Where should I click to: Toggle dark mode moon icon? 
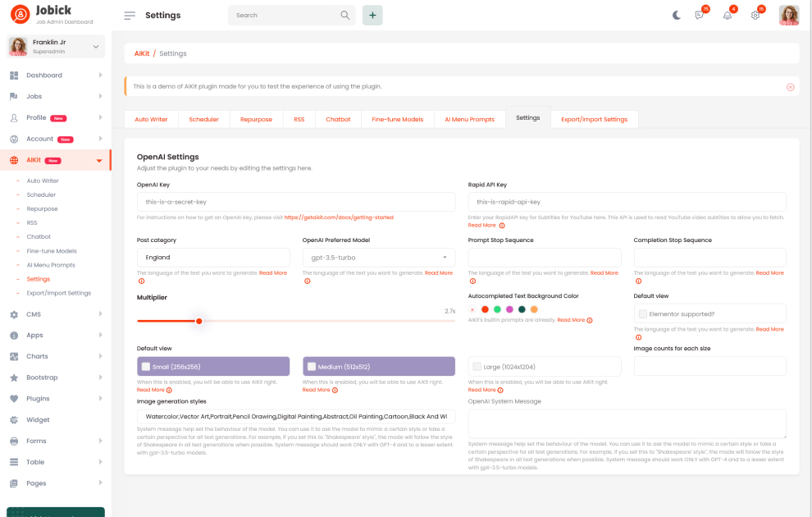pyautogui.click(x=677, y=15)
